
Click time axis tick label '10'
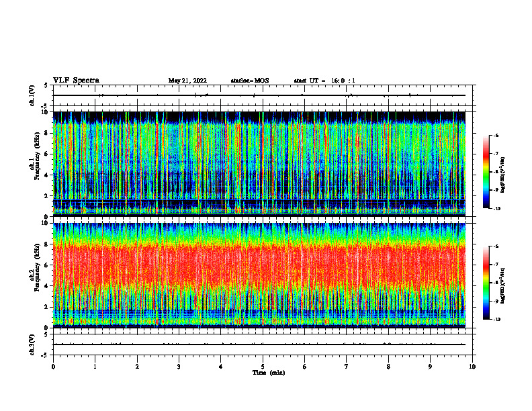pos(472,367)
